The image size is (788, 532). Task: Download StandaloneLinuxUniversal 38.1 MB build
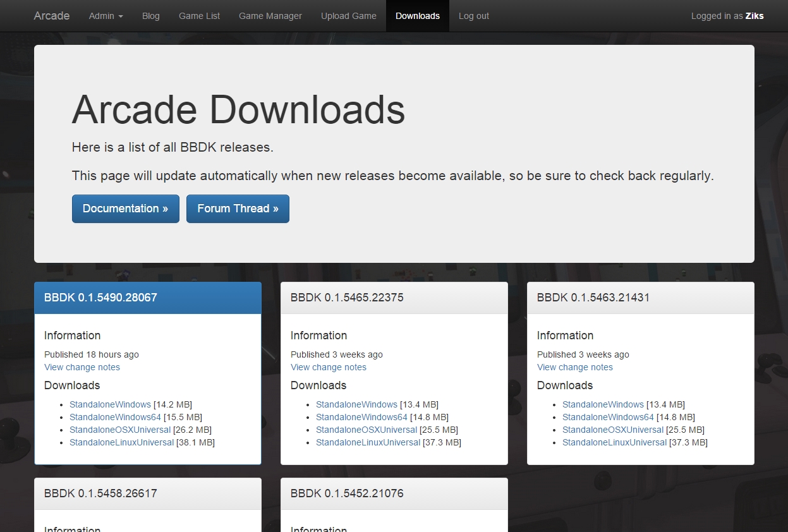(x=122, y=442)
